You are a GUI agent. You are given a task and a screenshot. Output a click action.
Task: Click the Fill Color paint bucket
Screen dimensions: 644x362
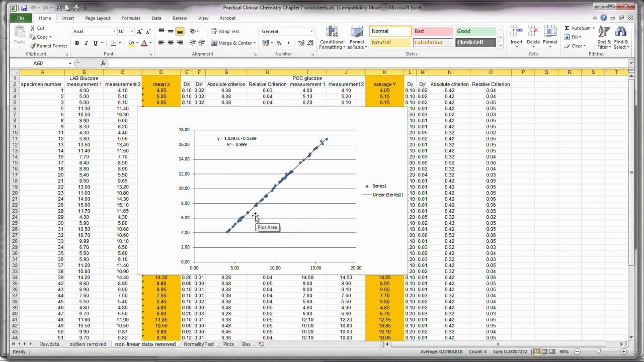[131, 43]
